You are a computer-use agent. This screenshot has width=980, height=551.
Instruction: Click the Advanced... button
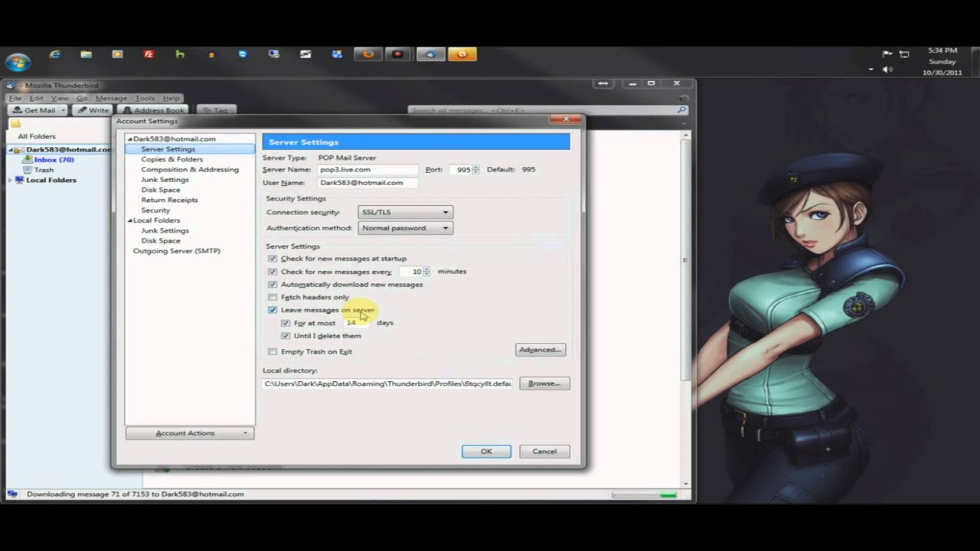point(541,350)
